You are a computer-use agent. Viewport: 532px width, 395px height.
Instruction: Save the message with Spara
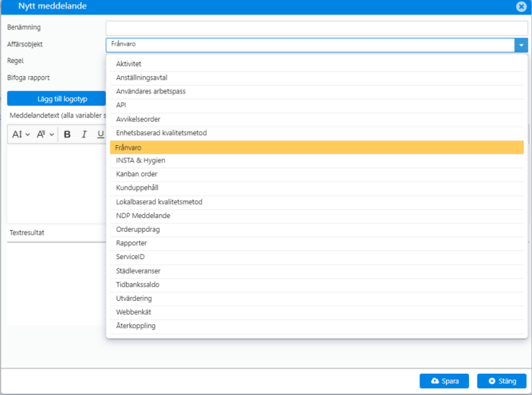pyautogui.click(x=444, y=381)
